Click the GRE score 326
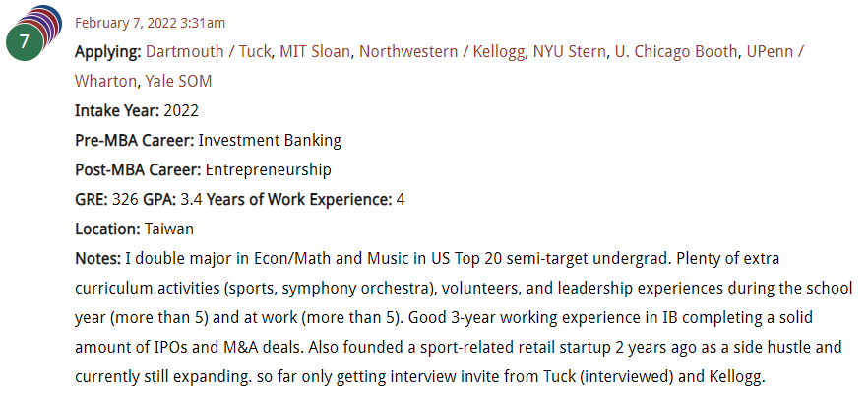 pyautogui.click(x=125, y=199)
